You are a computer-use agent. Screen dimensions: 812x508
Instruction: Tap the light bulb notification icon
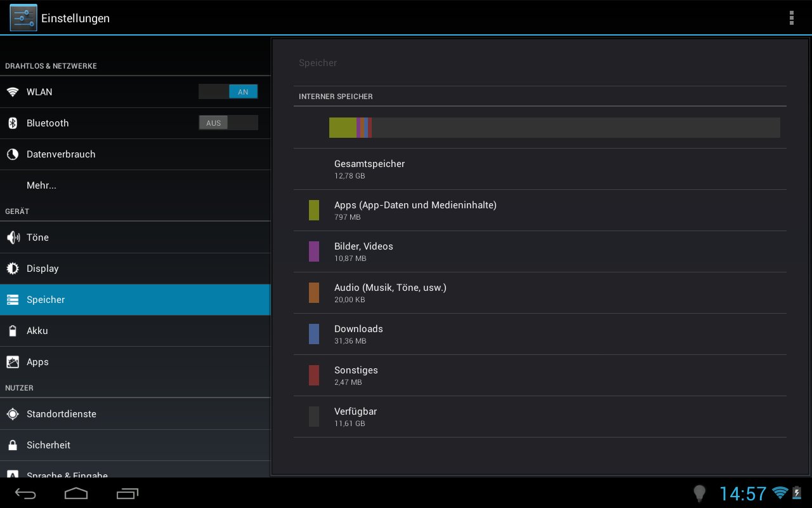point(699,493)
